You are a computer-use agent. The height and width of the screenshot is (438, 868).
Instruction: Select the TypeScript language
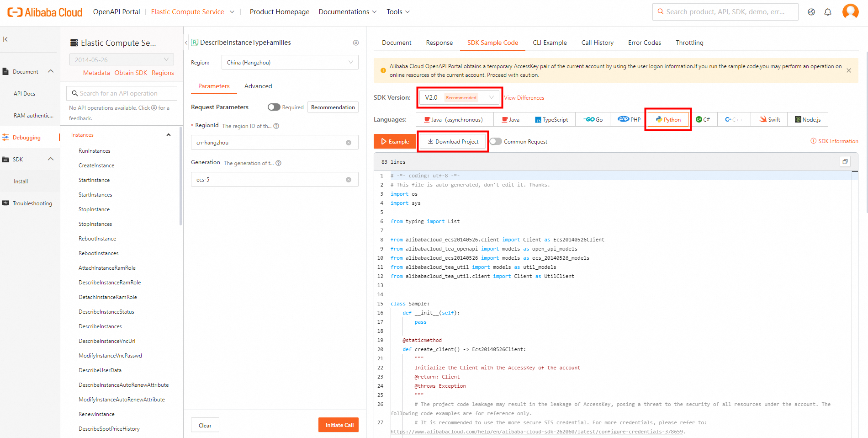pos(551,119)
